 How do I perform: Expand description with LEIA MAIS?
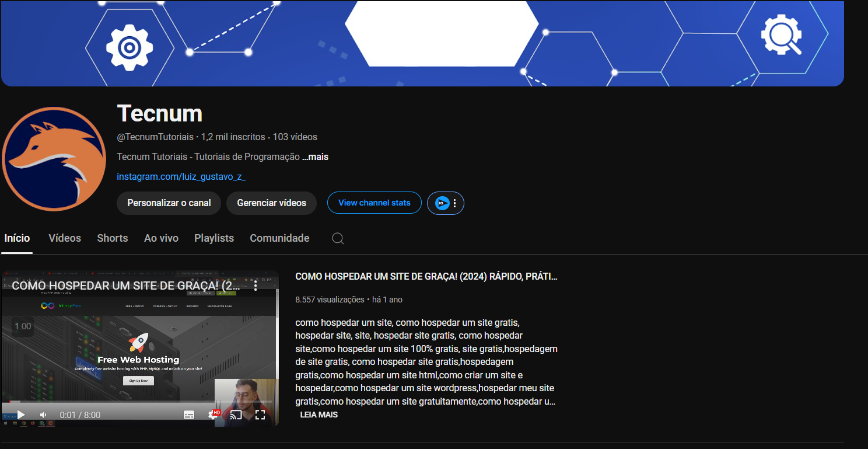click(319, 415)
